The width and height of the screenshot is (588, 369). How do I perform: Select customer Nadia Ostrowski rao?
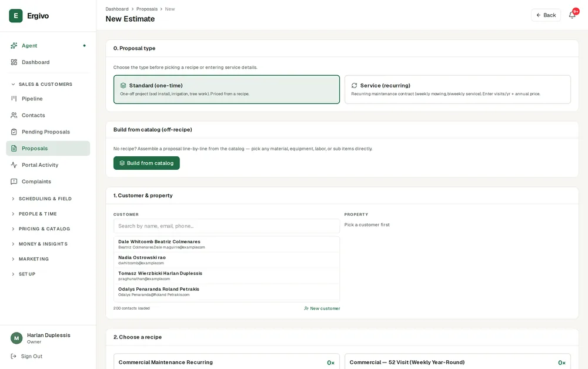(226, 260)
